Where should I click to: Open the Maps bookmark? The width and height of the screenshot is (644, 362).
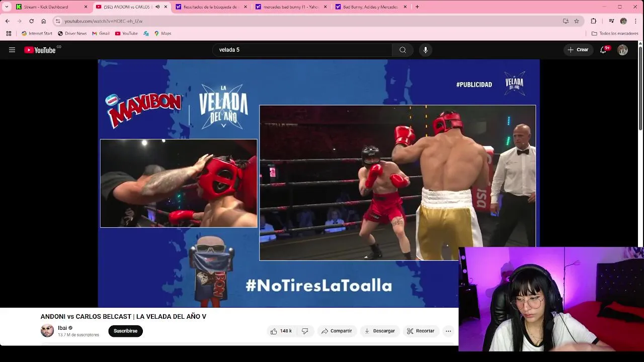click(163, 34)
